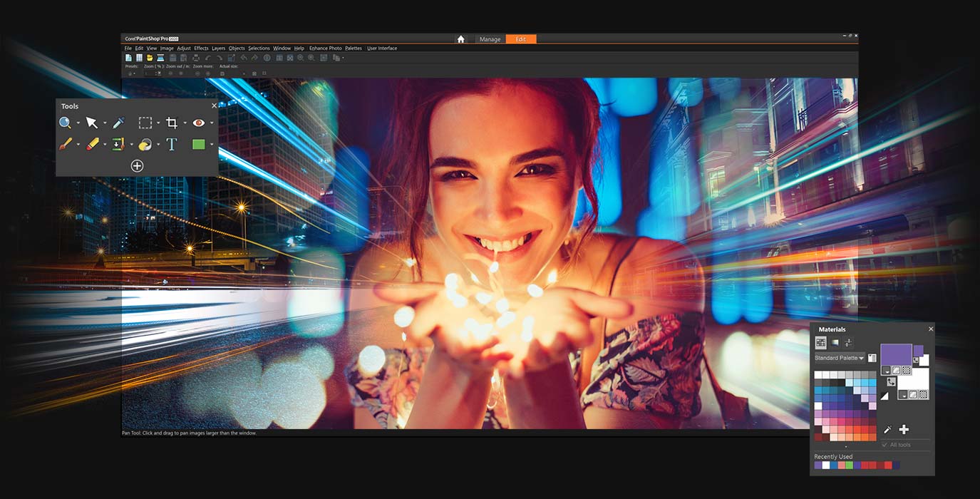The height and width of the screenshot is (499, 980).
Task: Toggle transparency on the foreground material
Action: (904, 371)
